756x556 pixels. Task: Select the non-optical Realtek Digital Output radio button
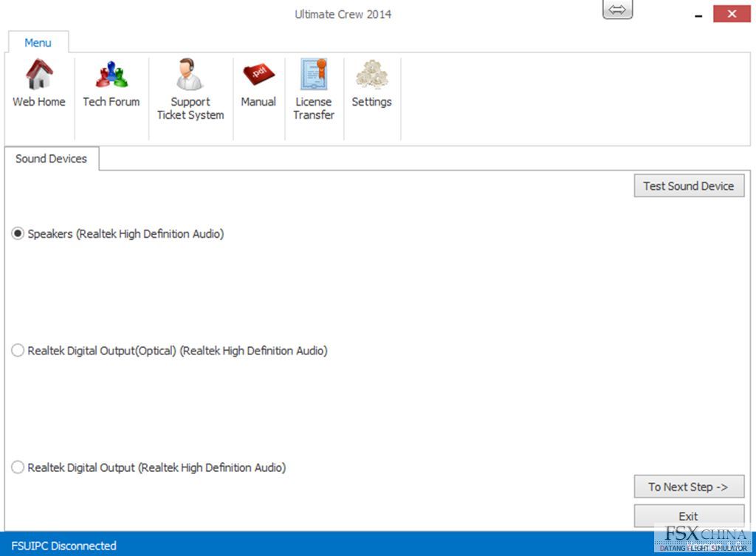click(x=18, y=467)
